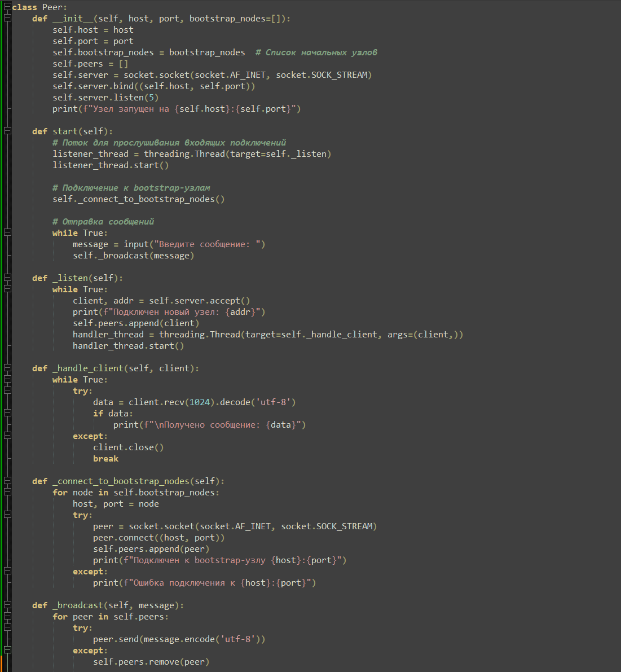Collapse the __init__ method fold marker

[7, 19]
